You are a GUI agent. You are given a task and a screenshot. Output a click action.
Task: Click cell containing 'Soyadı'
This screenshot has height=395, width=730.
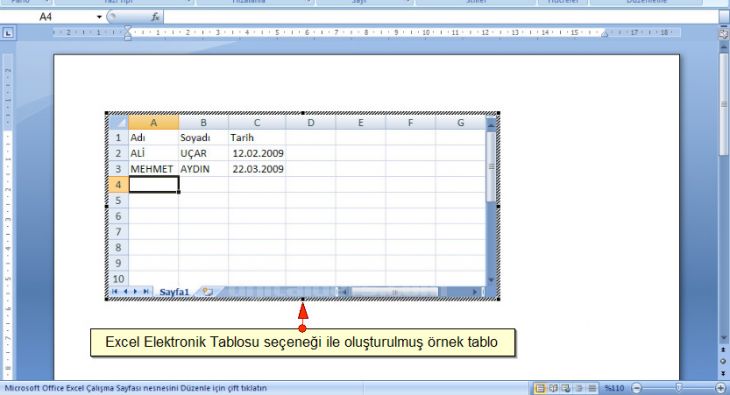coord(203,137)
